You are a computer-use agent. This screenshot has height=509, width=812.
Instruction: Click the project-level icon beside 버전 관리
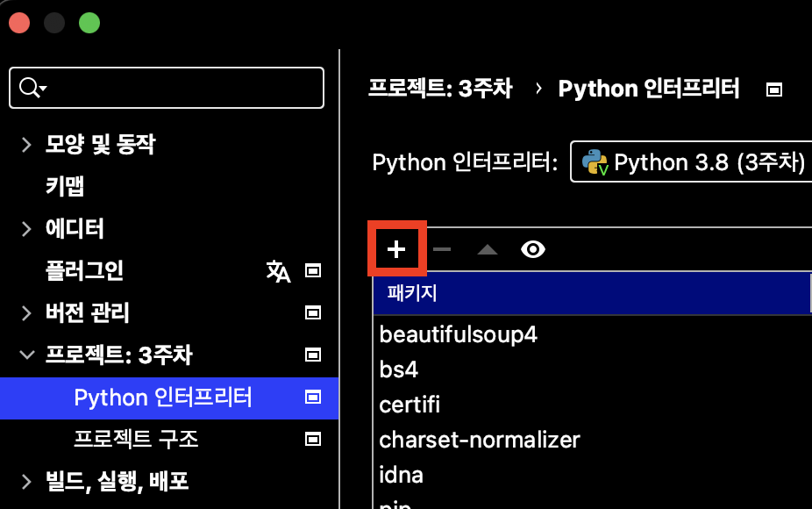(313, 312)
